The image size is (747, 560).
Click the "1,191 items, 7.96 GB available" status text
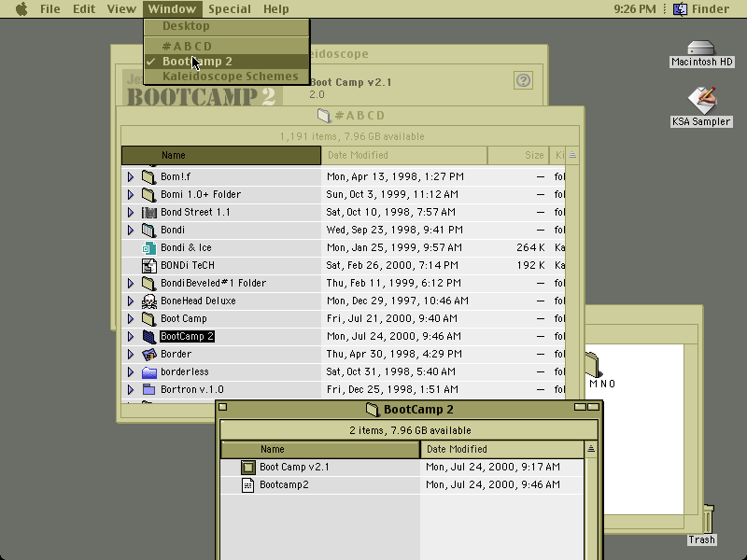tap(352, 136)
